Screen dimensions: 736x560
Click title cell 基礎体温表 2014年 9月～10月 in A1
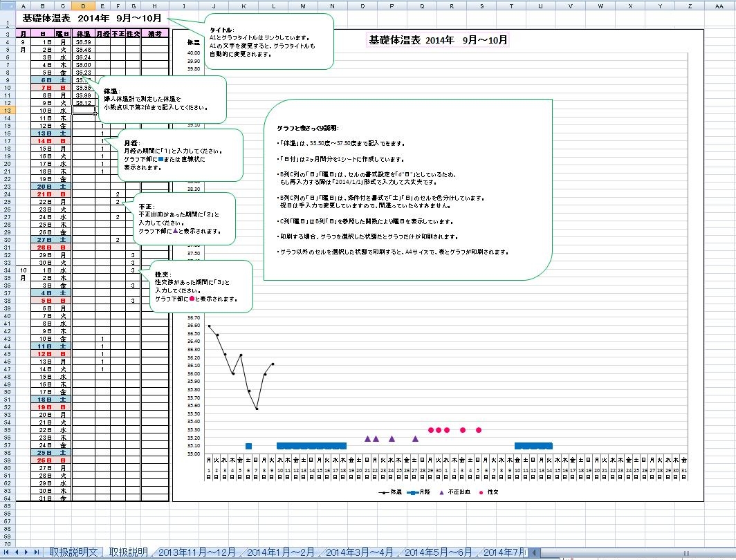(91, 18)
